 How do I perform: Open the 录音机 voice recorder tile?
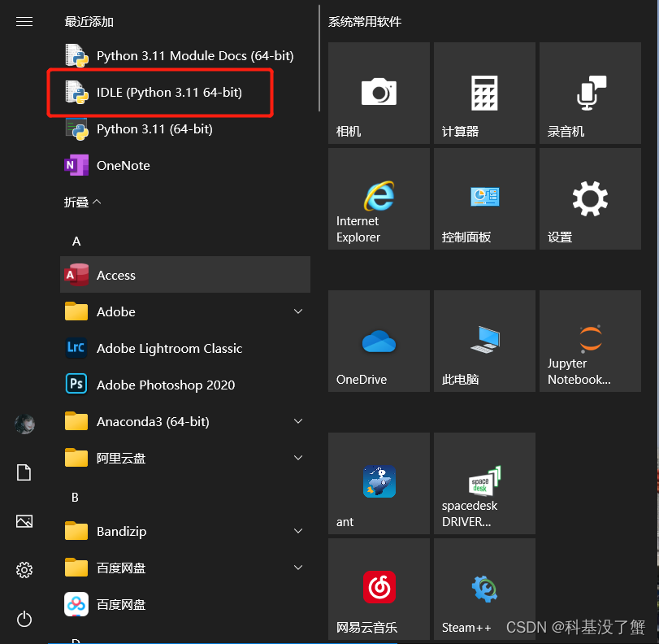(590, 93)
